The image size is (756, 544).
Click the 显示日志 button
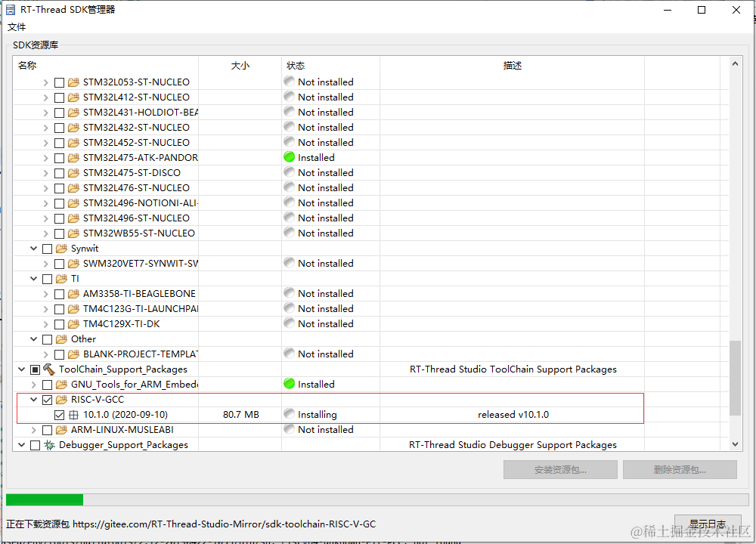pyautogui.click(x=708, y=524)
